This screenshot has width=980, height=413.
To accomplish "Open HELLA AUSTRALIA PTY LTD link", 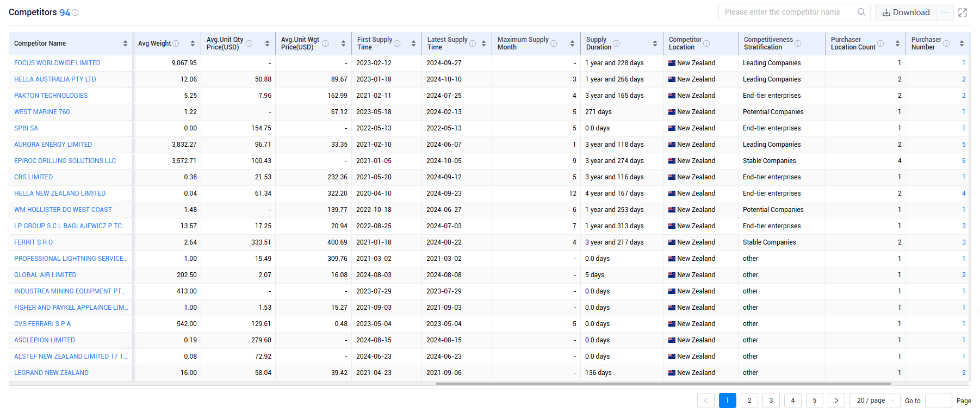I will pos(55,79).
